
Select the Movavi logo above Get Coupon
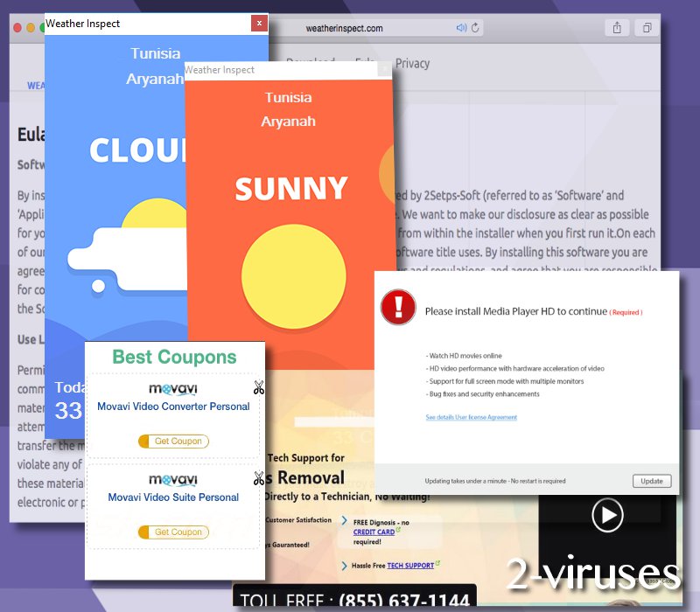click(173, 387)
